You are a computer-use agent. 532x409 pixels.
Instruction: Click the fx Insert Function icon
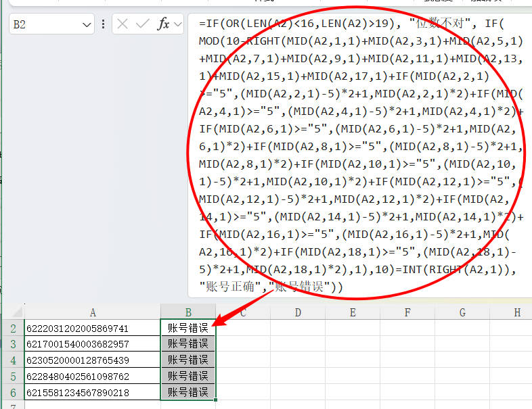point(163,24)
